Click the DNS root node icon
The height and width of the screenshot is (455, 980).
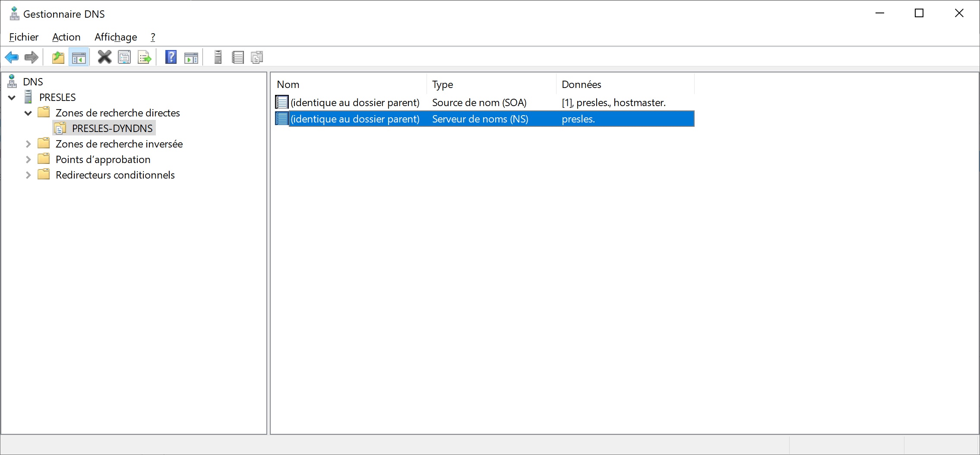click(13, 81)
